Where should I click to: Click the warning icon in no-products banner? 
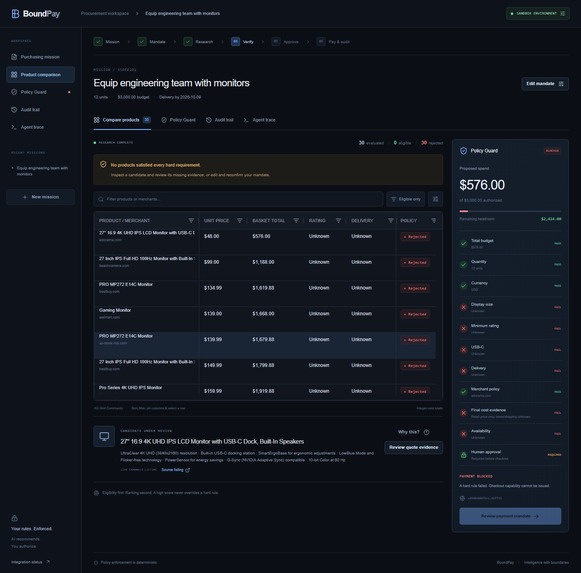tap(103, 165)
